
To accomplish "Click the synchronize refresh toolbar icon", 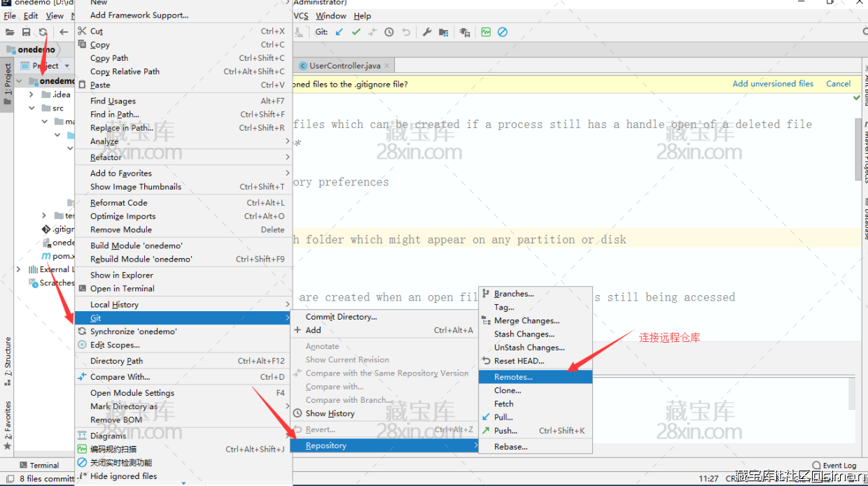I will click(43, 32).
